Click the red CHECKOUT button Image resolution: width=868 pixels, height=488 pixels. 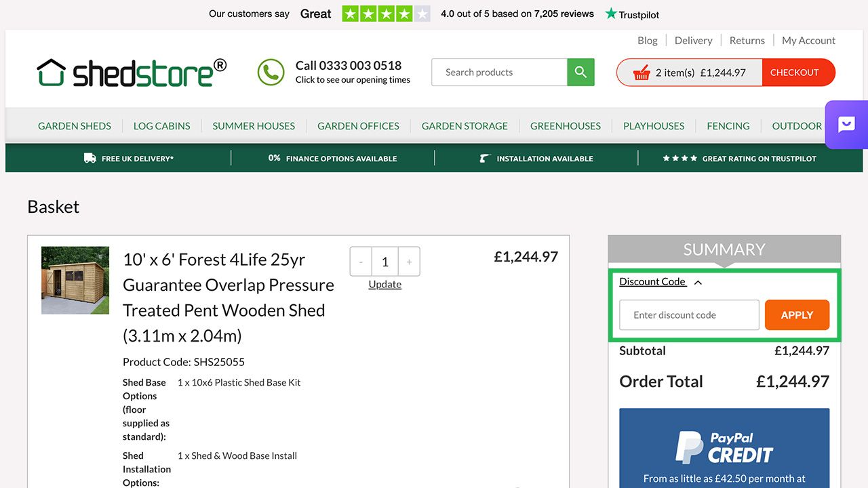pos(798,73)
